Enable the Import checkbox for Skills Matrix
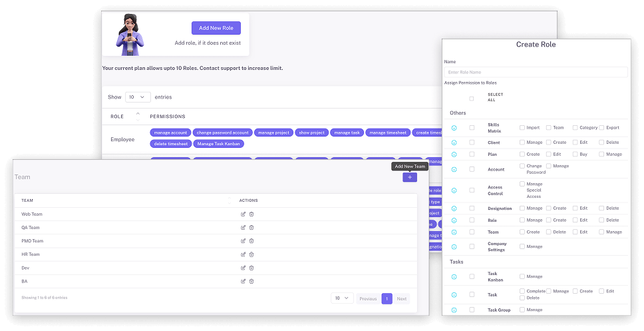The image size is (644, 331). tap(522, 127)
